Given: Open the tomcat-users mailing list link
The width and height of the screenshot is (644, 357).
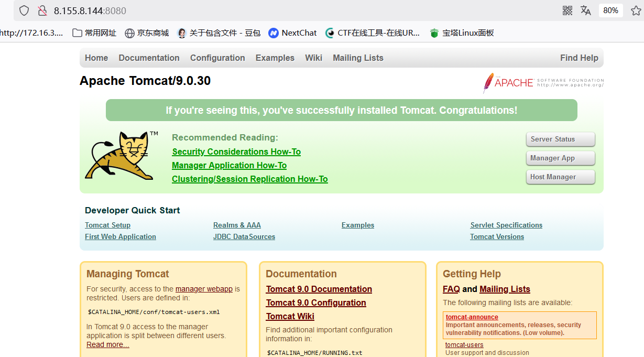Looking at the screenshot, I should pos(464,345).
